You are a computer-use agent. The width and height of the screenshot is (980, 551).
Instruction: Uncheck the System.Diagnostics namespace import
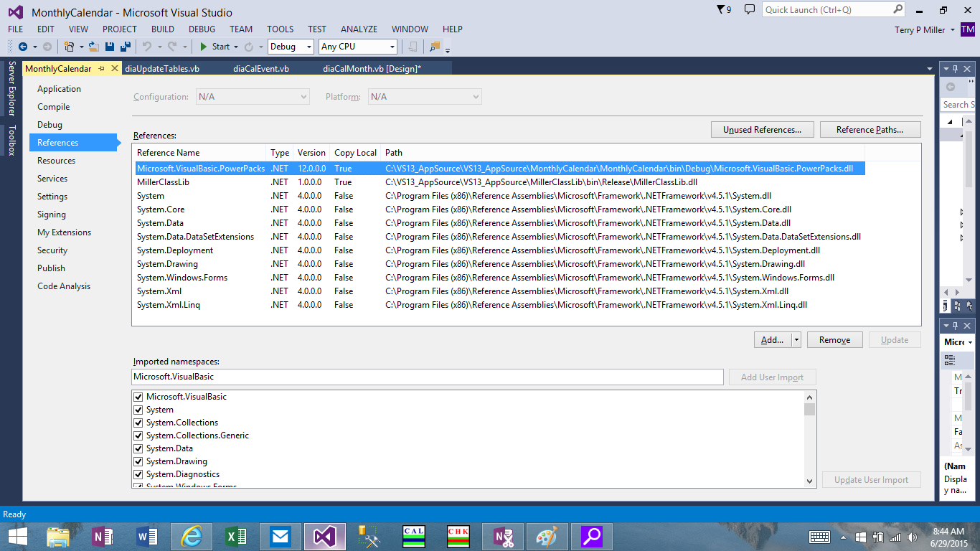coord(138,474)
